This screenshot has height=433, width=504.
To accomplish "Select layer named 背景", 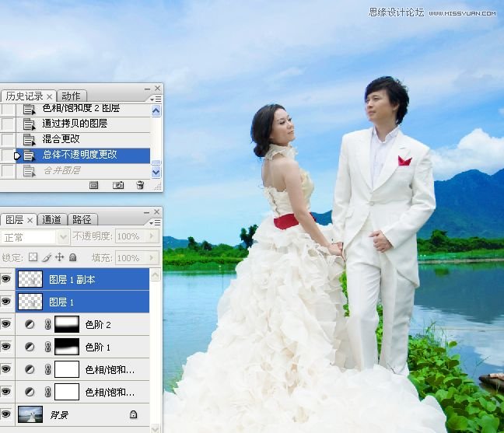I will pyautogui.click(x=59, y=415).
